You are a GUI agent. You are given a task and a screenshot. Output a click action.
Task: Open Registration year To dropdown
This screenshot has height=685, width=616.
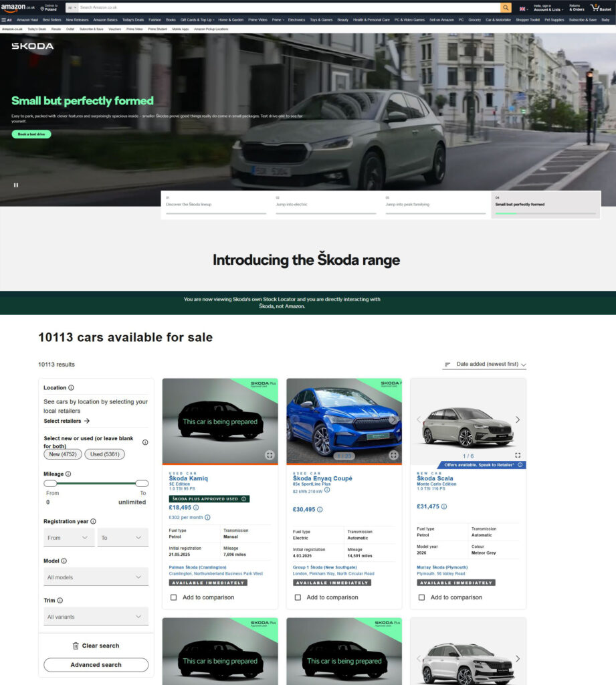coord(123,537)
